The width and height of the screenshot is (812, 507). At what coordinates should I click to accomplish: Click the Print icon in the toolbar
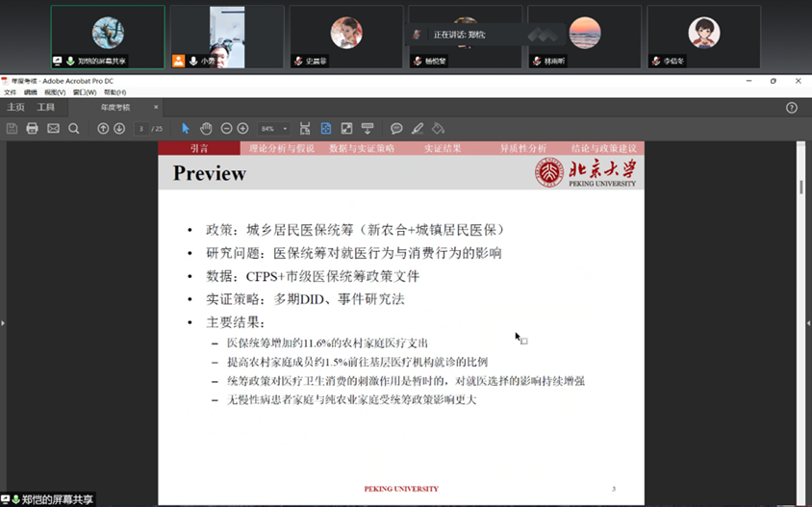tap(32, 128)
